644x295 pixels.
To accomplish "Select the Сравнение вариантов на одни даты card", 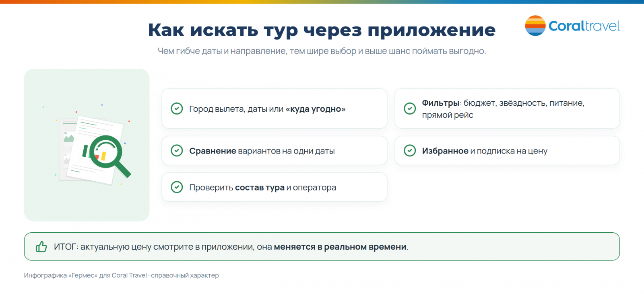I will pyautogui.click(x=275, y=151).
